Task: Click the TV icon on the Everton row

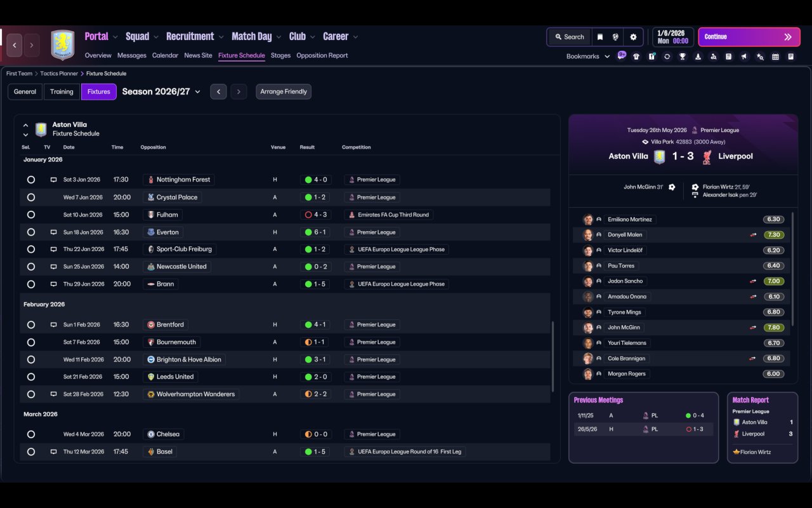Action: pos(54,232)
